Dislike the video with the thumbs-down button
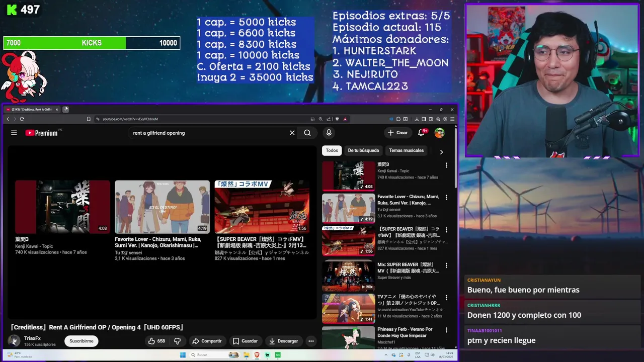Image resolution: width=644 pixels, height=362 pixels. [x=177, y=341]
